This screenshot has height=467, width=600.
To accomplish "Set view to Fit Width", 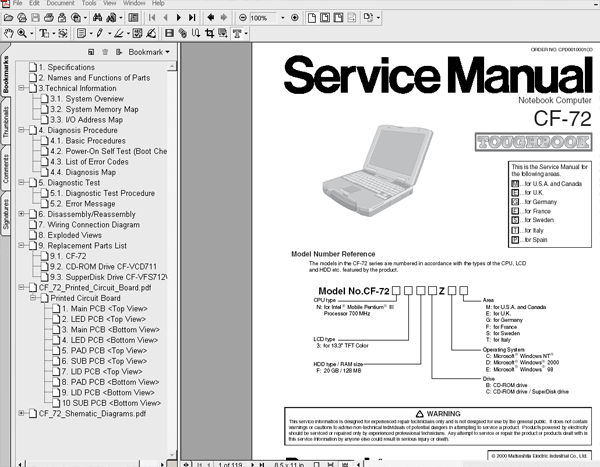I will point(338,18).
